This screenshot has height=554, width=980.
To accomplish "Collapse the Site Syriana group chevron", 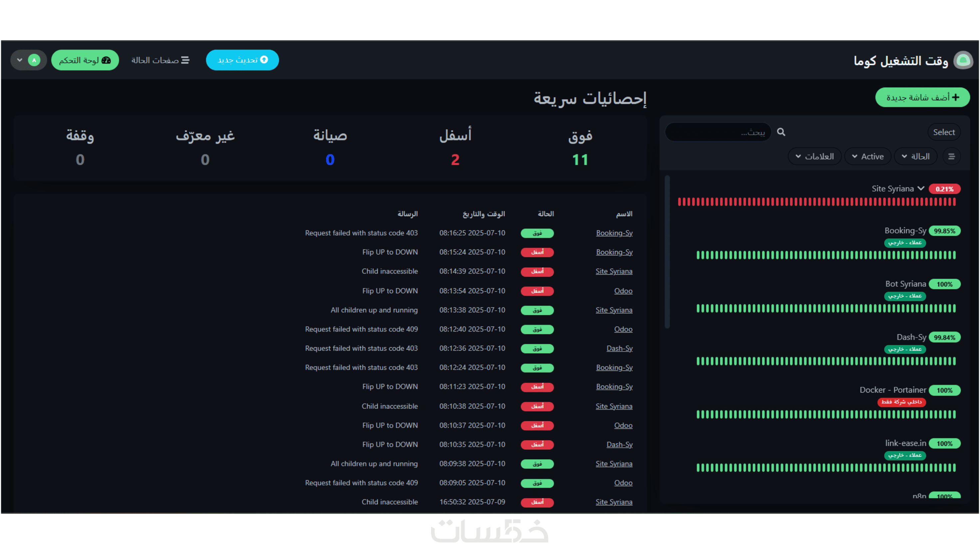I will tap(921, 188).
